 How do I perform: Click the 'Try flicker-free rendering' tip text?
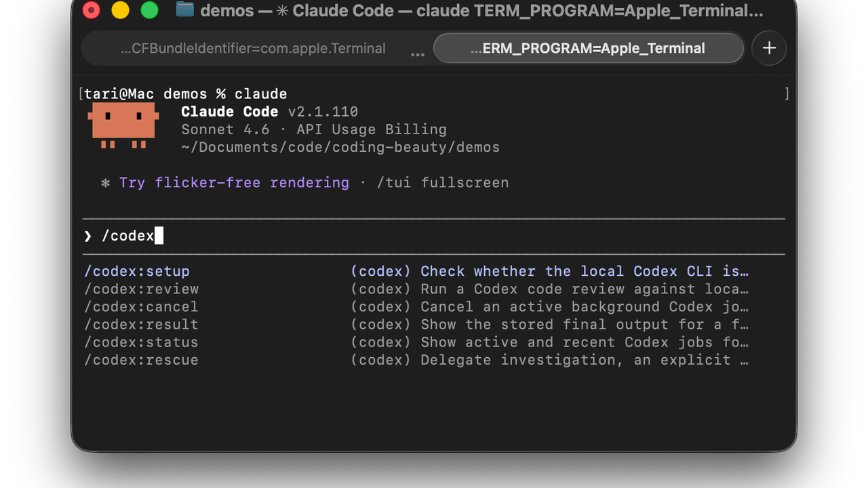pos(234,183)
